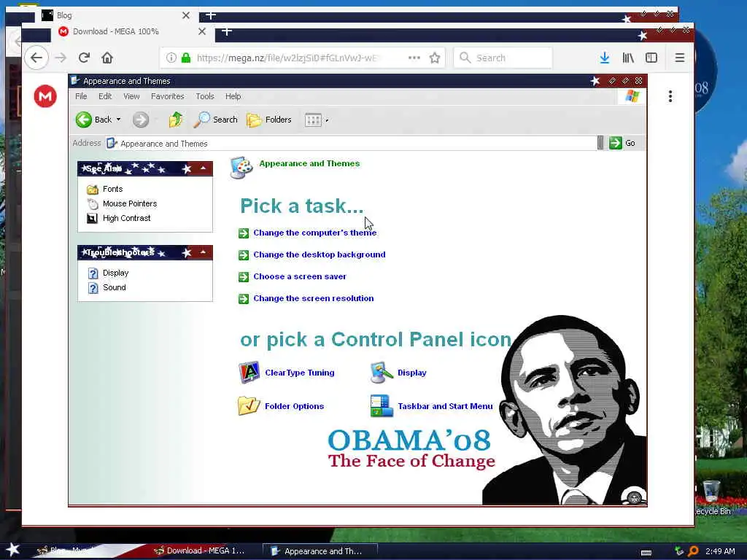Close the Download - MEGA tab
747x560 pixels.
(202, 31)
